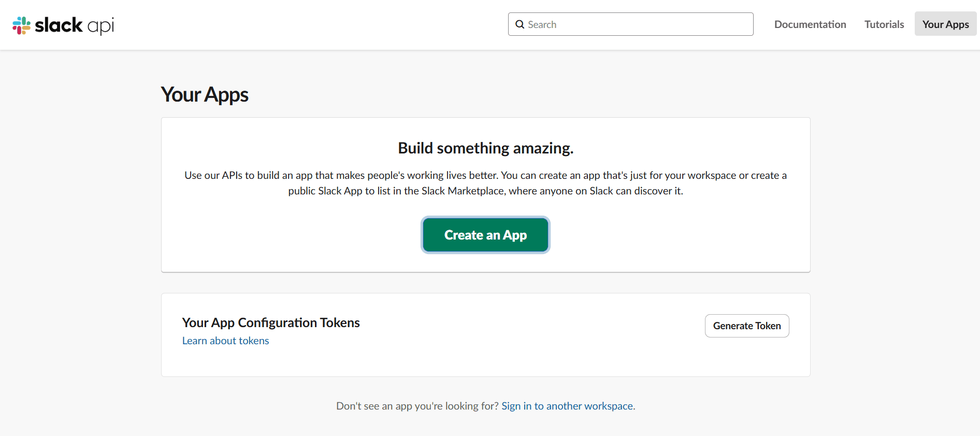Click blank header area left of Search
Screen dimensions: 980x436
point(311,25)
